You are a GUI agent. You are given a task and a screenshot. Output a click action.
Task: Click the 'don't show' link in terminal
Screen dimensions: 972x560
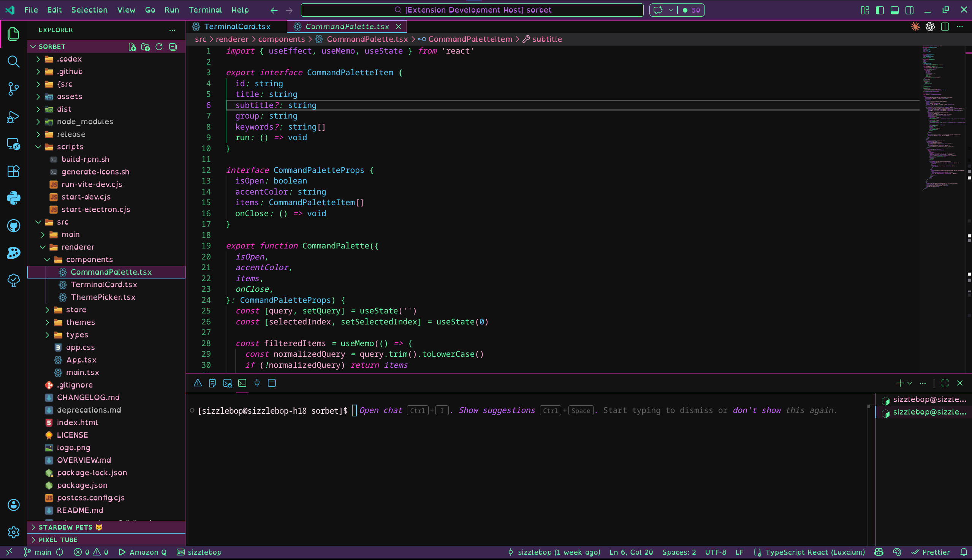pyautogui.click(x=756, y=410)
